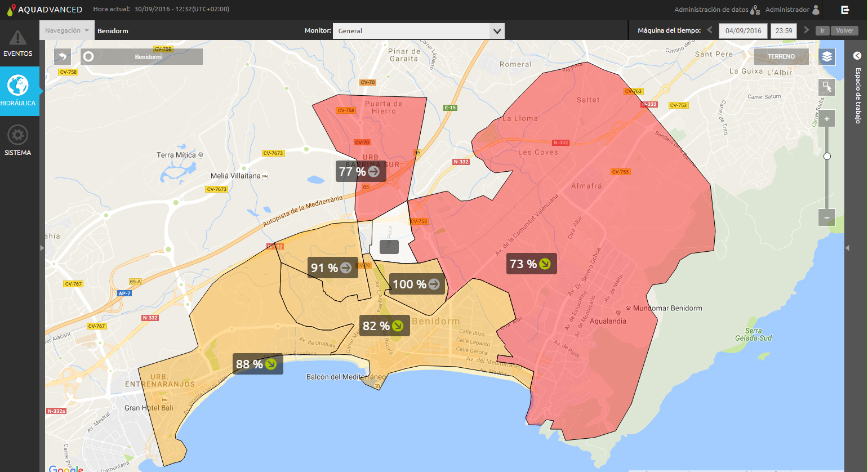Image resolution: width=868 pixels, height=472 pixels.
Task: Open Administración de datos menu
Action: click(x=716, y=10)
